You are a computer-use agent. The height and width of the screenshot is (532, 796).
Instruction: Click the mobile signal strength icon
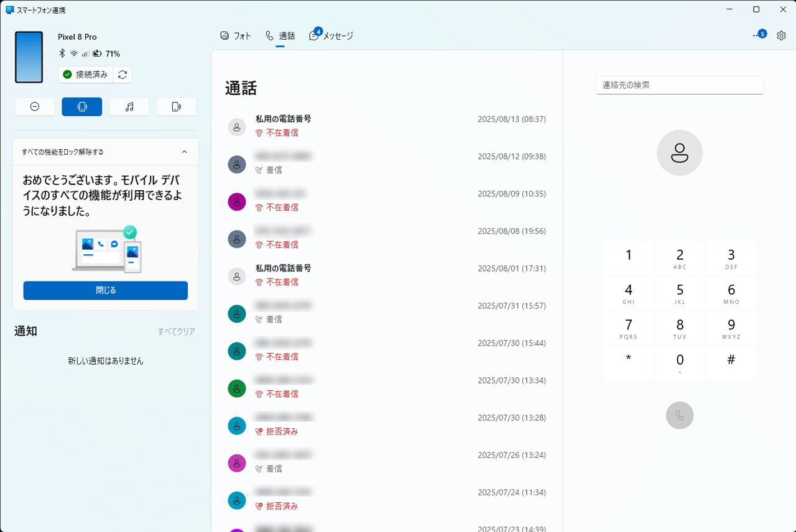click(x=85, y=53)
